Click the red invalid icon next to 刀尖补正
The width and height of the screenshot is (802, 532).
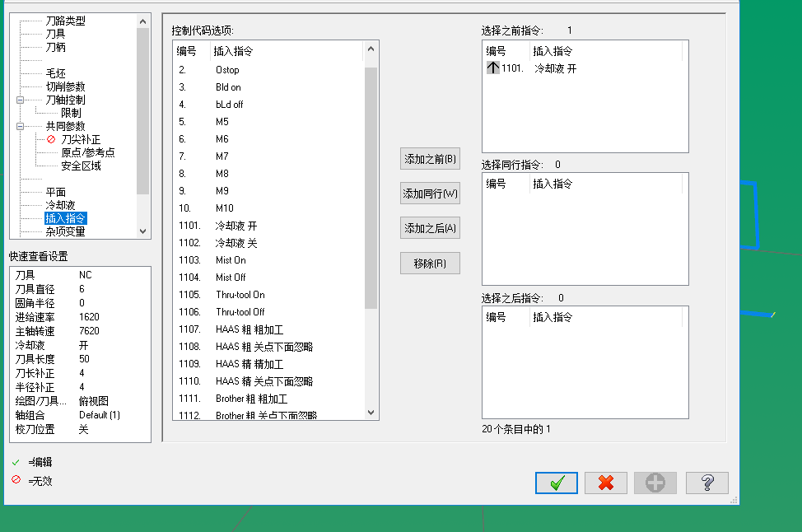click(x=51, y=139)
